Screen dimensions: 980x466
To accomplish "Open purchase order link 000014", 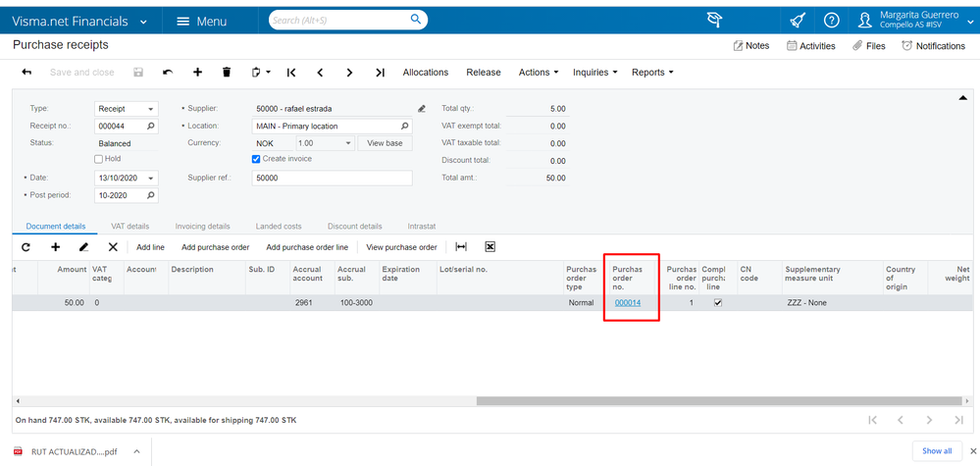I will (628, 303).
